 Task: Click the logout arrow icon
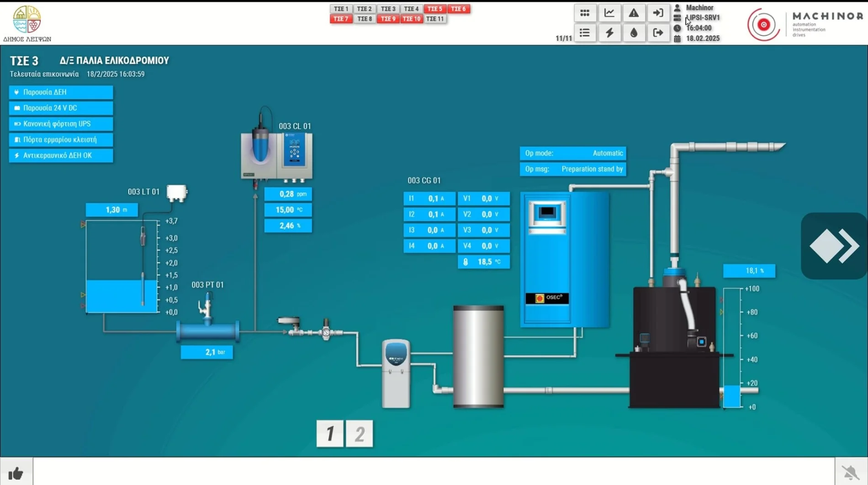(658, 33)
